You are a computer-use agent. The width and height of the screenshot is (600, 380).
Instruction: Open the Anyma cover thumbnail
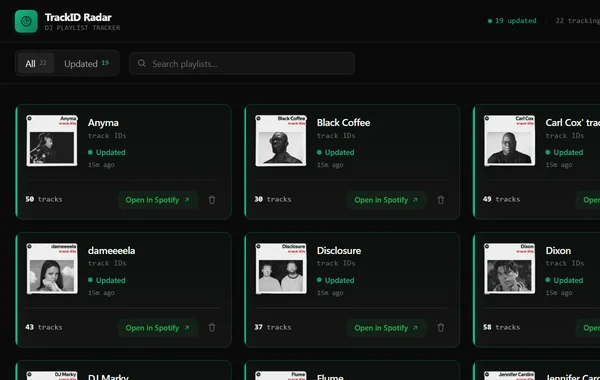[x=52, y=141]
